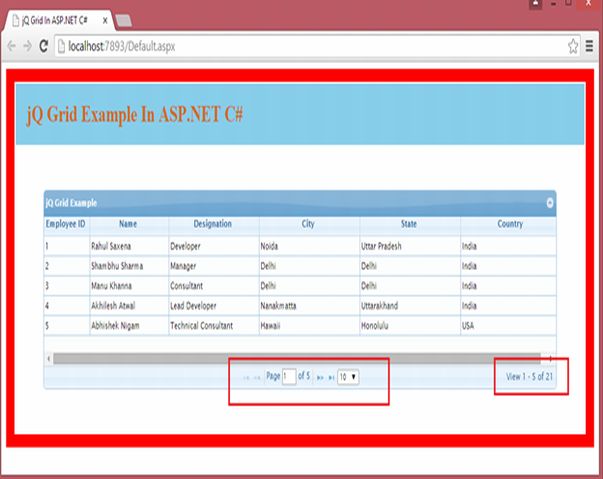Image resolution: width=603 pixels, height=479 pixels.
Task: Click the Uttar Pradesh state cell
Action: (x=410, y=246)
